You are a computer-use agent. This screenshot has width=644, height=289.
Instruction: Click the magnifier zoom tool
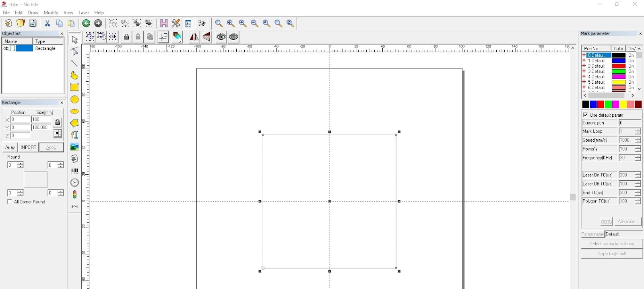pos(219,23)
